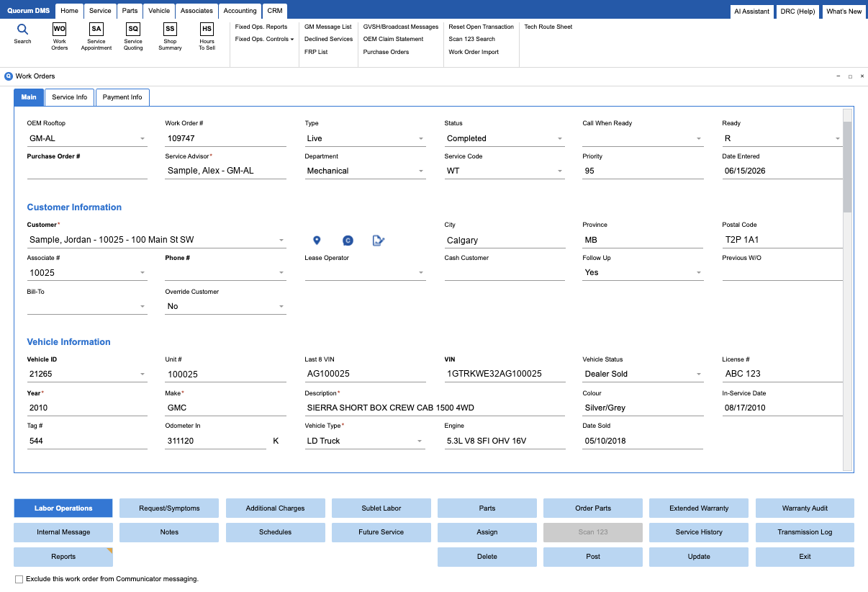Open the Follow Up dropdown
This screenshot has width=868, height=592.
click(698, 272)
